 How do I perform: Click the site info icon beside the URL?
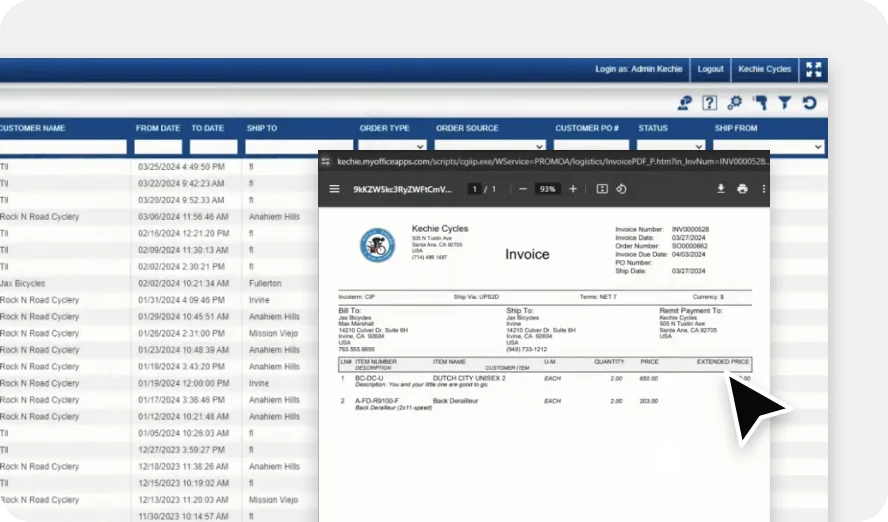tap(326, 161)
